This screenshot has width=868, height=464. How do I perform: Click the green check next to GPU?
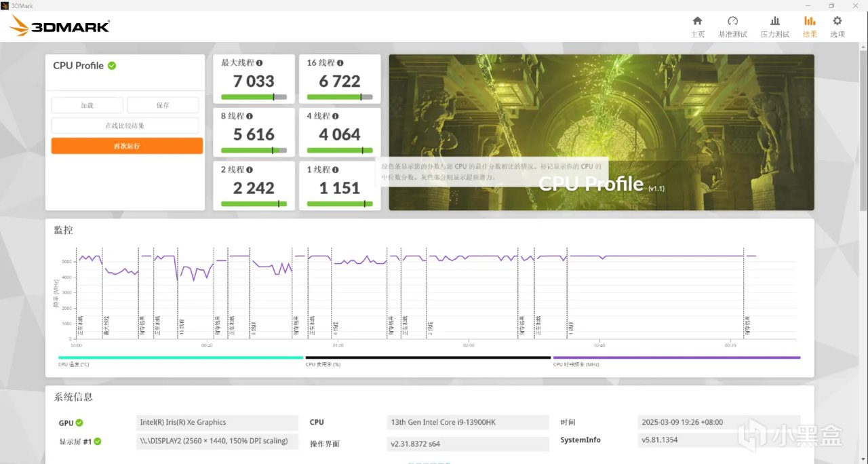click(x=79, y=423)
